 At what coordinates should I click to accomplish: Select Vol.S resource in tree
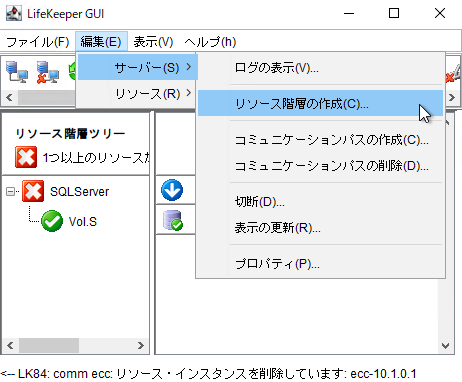(x=83, y=222)
